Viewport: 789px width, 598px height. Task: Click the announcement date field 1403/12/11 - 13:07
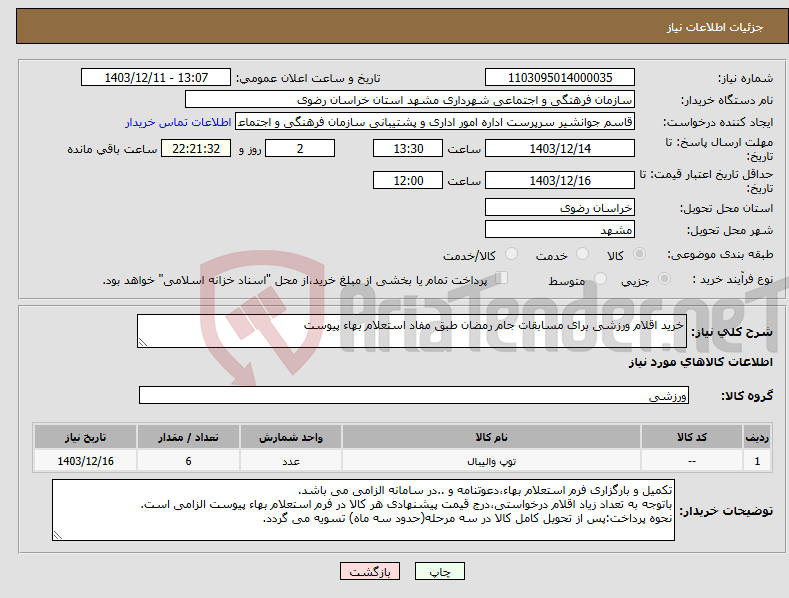coord(156,78)
